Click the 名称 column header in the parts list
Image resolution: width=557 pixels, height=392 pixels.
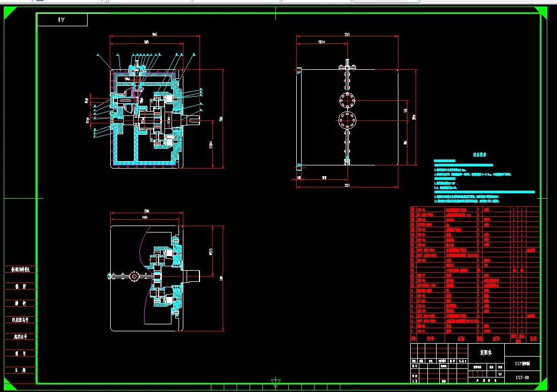461,339
